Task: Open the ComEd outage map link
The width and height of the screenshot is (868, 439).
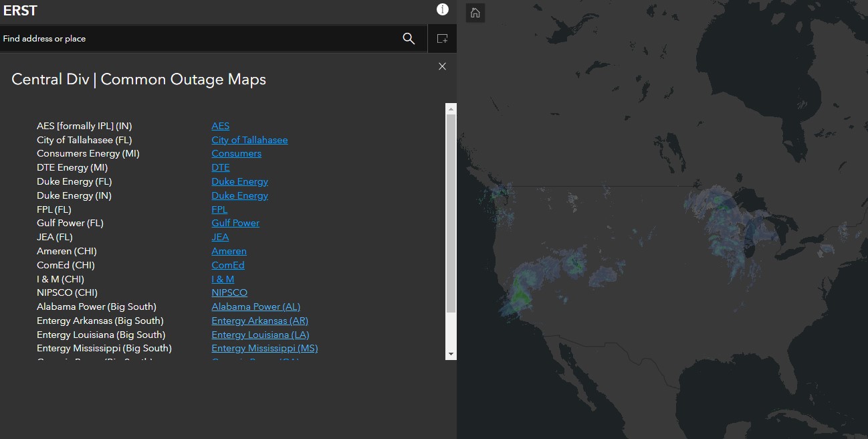Action: click(228, 265)
